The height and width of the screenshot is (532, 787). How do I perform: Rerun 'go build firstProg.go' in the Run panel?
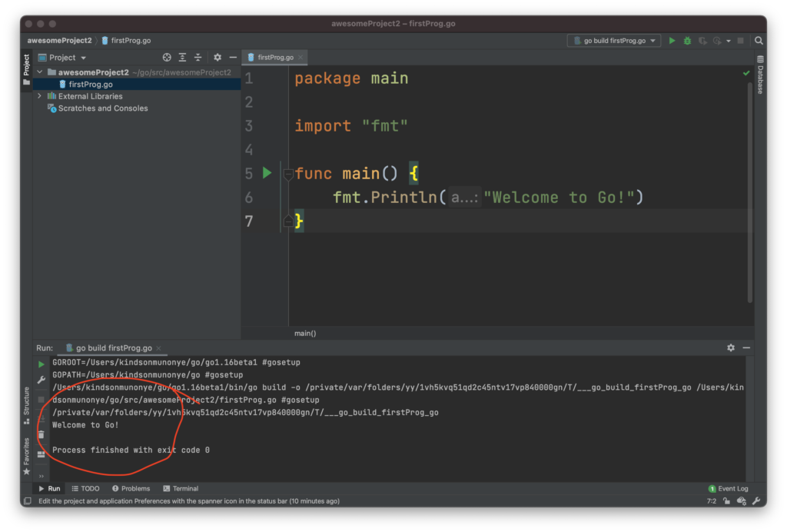click(x=42, y=363)
